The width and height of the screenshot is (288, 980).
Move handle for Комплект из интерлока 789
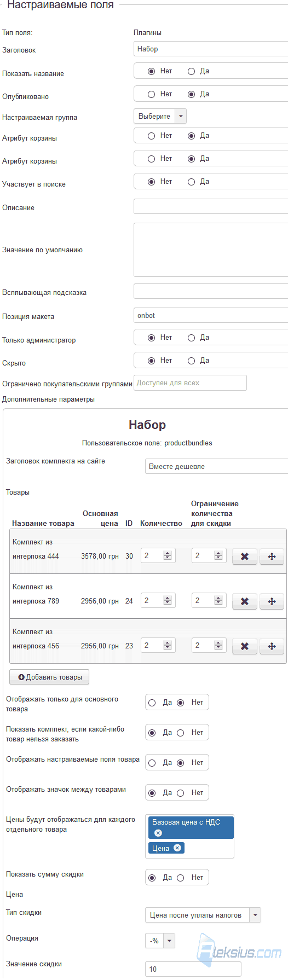tap(272, 601)
